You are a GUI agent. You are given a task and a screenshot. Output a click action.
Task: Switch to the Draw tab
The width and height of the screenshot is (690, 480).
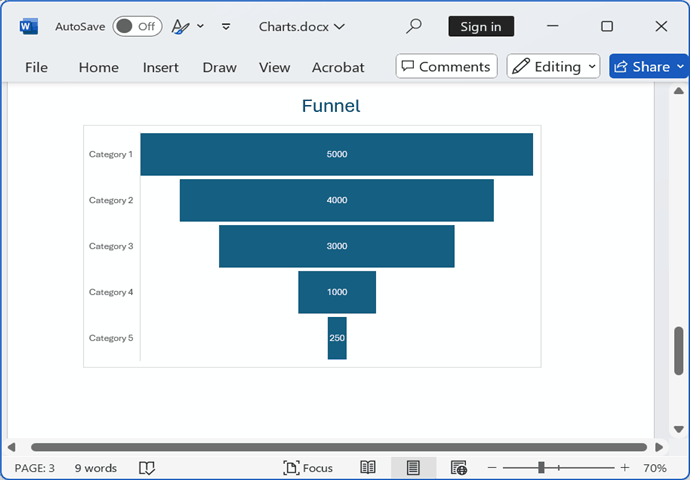tap(220, 67)
